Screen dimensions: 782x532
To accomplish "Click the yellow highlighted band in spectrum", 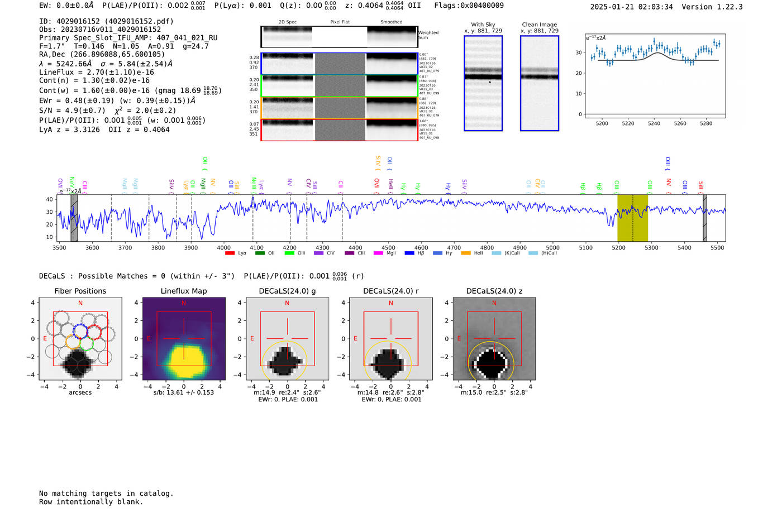I will point(632,218).
